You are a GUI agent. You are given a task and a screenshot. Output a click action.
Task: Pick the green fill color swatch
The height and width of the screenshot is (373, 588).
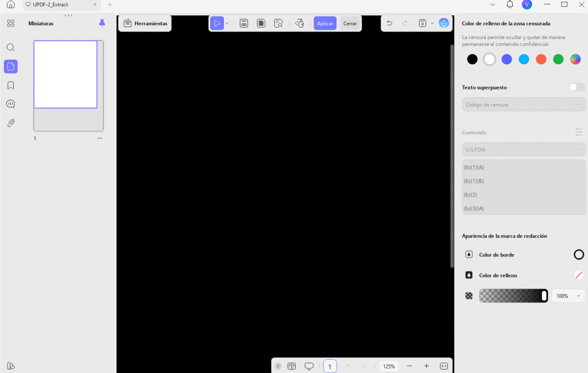click(x=558, y=59)
